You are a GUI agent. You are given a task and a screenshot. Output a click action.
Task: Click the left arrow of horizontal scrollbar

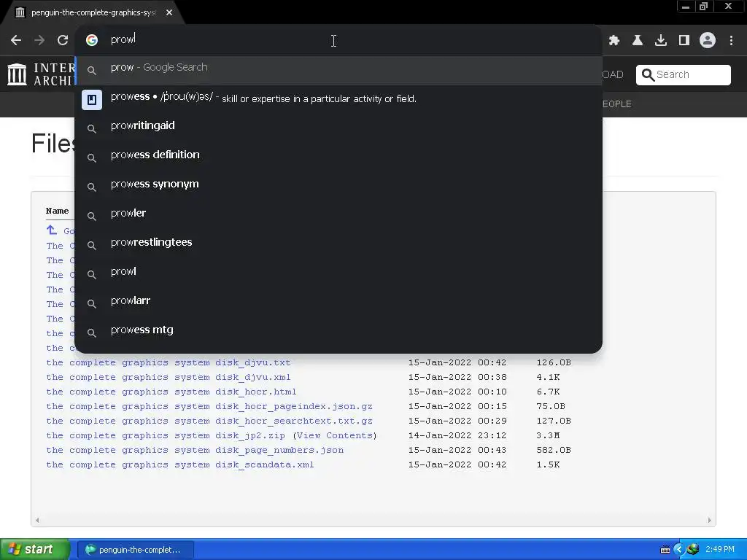pyautogui.click(x=37, y=521)
